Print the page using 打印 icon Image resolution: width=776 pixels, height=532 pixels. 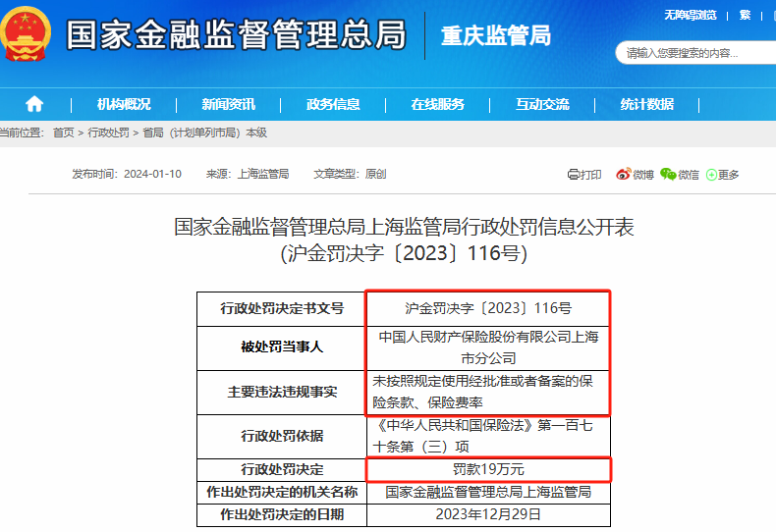pos(584,174)
